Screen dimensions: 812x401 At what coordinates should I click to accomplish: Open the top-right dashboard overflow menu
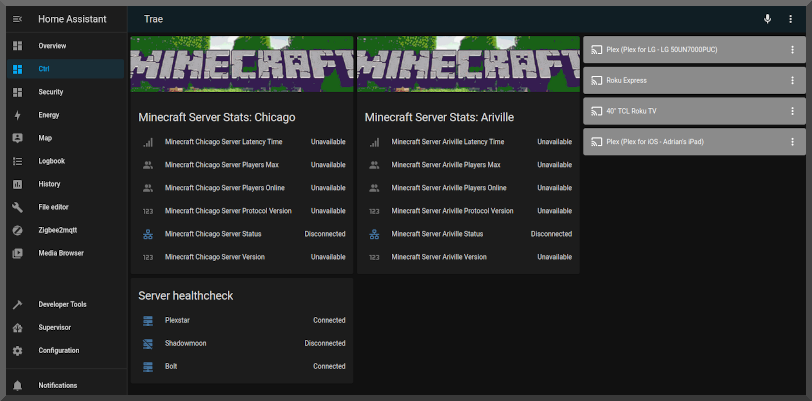tap(790, 19)
